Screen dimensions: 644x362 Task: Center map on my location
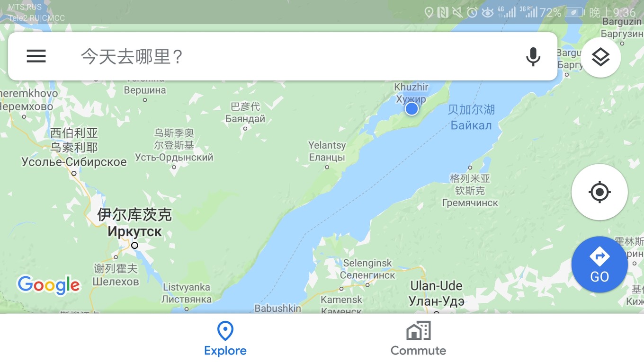point(599,192)
